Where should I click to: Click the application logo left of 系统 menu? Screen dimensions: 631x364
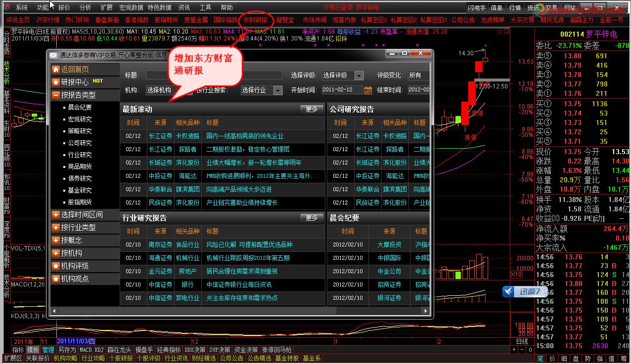(8, 7)
